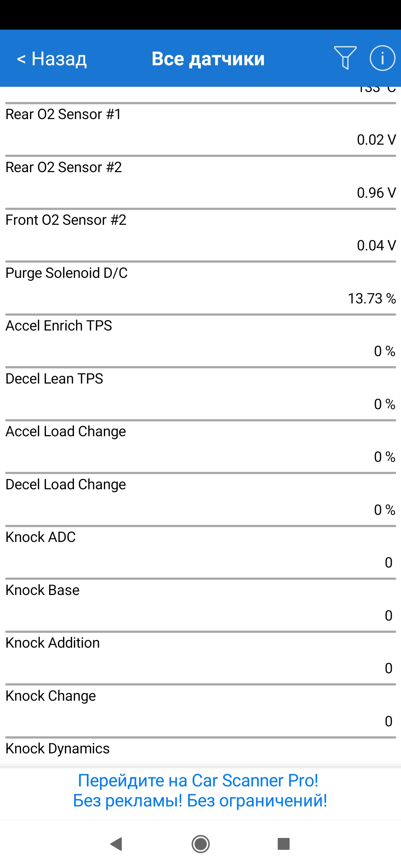Select the Decel Lean TPS item

[x=200, y=392]
